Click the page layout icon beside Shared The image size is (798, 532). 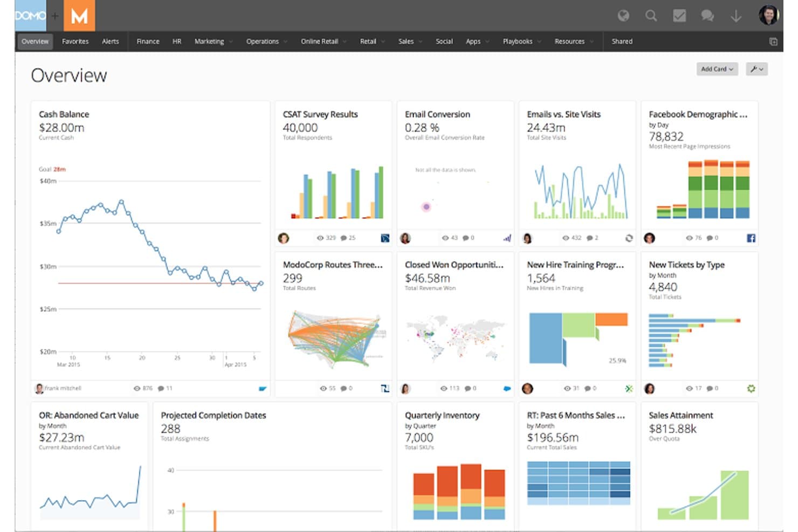773,42
